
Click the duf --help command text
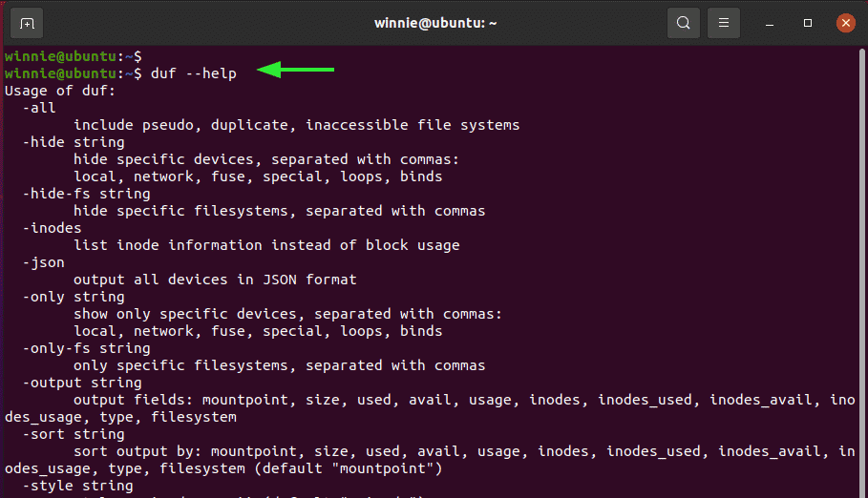(193, 73)
